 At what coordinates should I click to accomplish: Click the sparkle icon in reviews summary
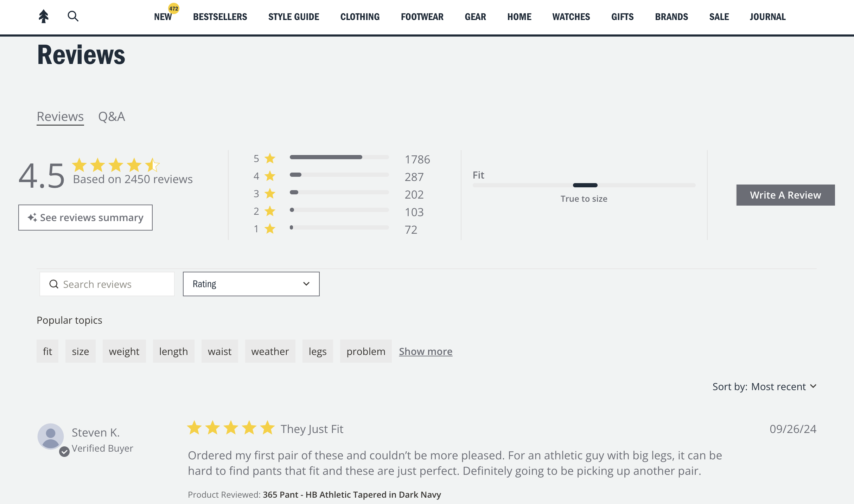[32, 218]
